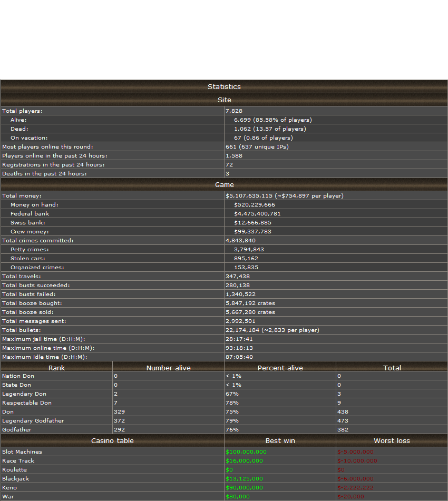Select the Site section header

click(x=224, y=100)
